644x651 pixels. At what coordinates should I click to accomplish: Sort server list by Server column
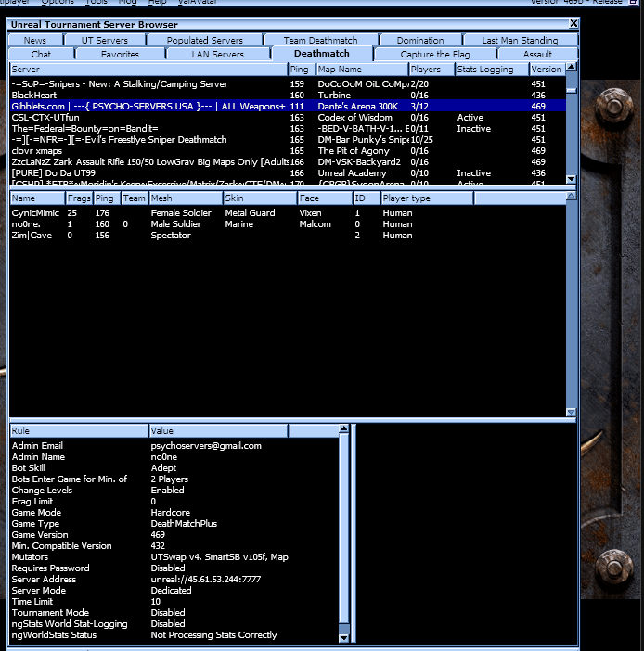click(148, 70)
